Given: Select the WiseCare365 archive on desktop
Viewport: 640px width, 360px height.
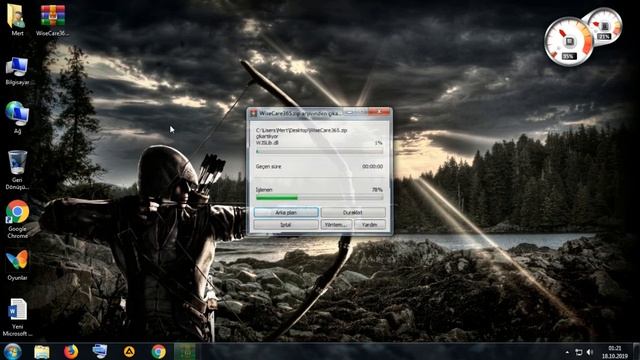Looking at the screenshot, I should point(53,19).
